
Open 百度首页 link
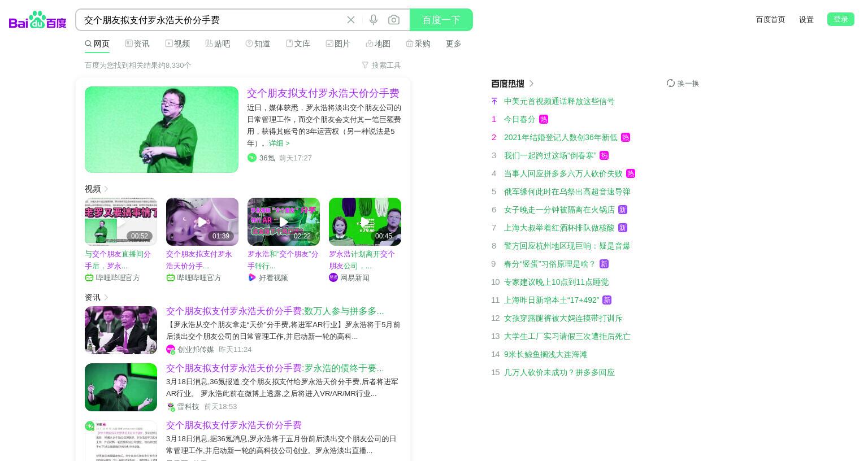pyautogui.click(x=771, y=19)
